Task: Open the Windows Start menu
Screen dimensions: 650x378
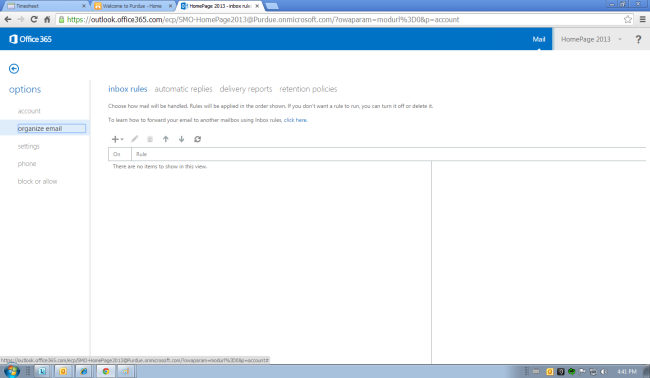Action: 11,371
